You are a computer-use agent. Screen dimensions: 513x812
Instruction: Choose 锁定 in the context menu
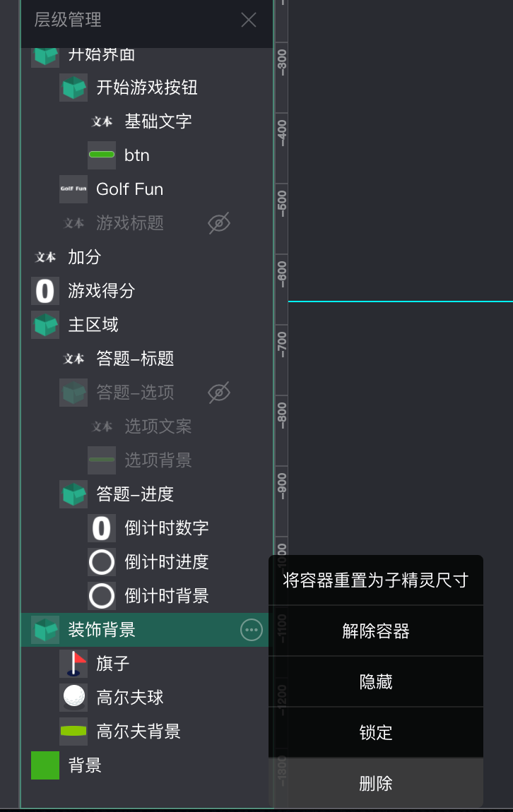[x=376, y=733]
